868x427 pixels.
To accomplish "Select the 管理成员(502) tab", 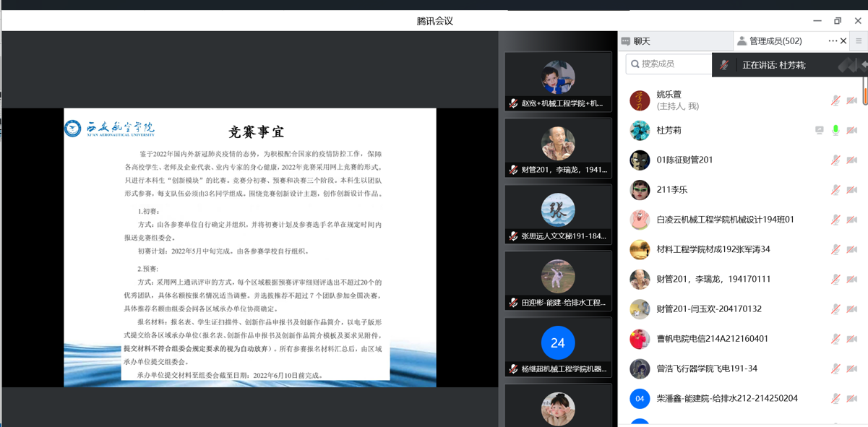I will coord(775,41).
